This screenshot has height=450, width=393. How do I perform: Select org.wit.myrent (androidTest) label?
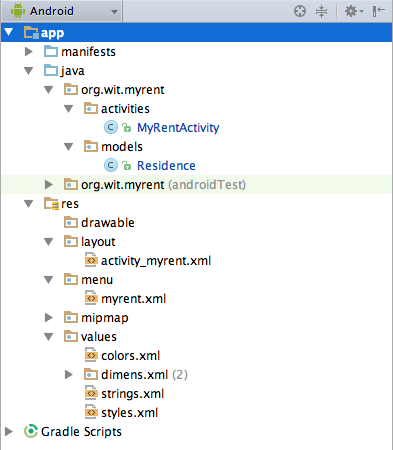[163, 185]
